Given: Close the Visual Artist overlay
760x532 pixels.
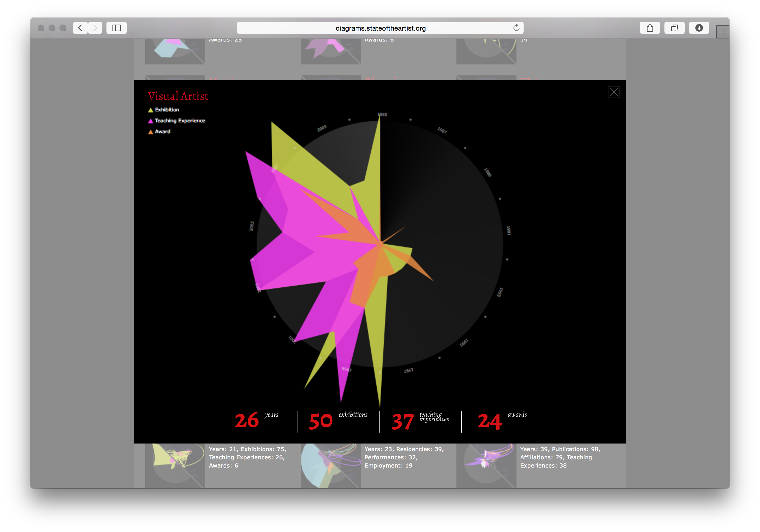Looking at the screenshot, I should click(613, 92).
